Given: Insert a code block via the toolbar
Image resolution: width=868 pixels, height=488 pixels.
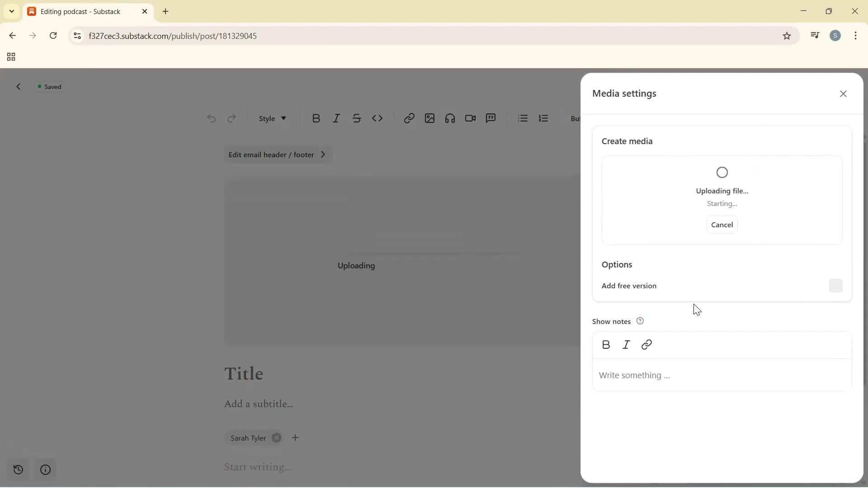Looking at the screenshot, I should pos(378,118).
